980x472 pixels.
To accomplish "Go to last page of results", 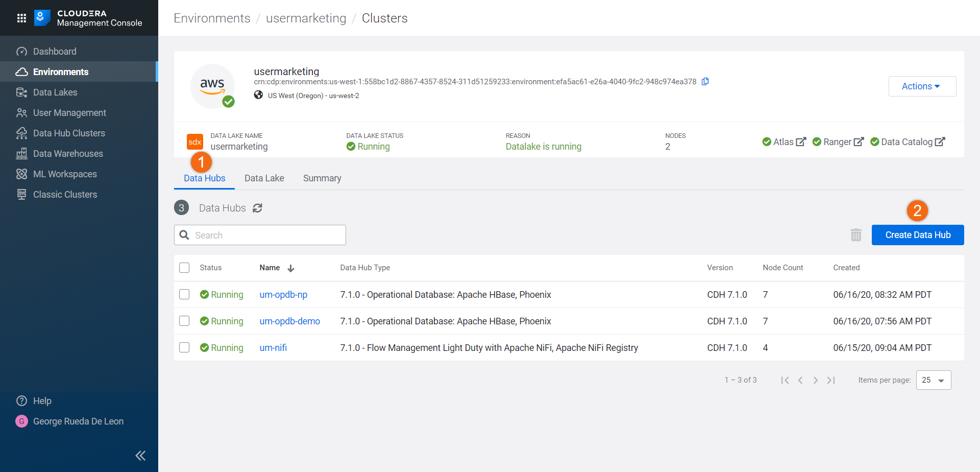I will pyautogui.click(x=831, y=380).
